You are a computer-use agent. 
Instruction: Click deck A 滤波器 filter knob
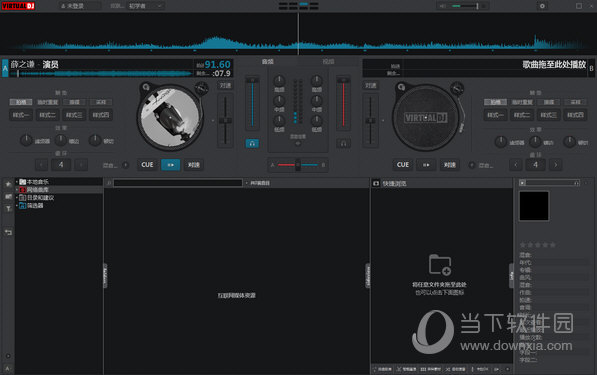(26, 140)
